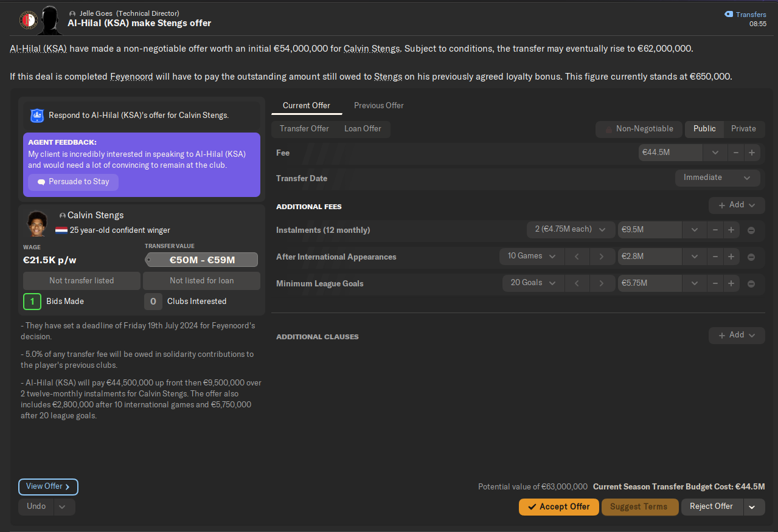
Task: Open the instalments count dropdown showing 2
Action: click(x=570, y=230)
